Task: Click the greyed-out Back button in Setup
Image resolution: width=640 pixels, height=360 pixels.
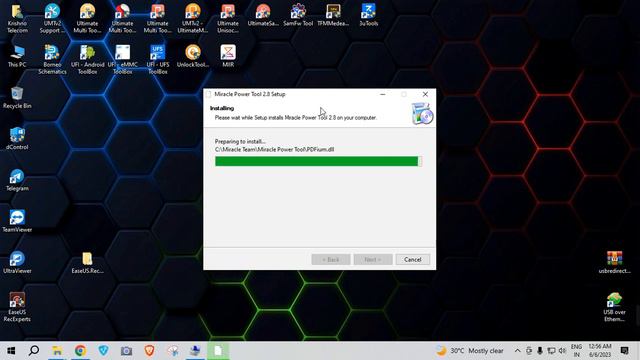Action: [x=331, y=260]
